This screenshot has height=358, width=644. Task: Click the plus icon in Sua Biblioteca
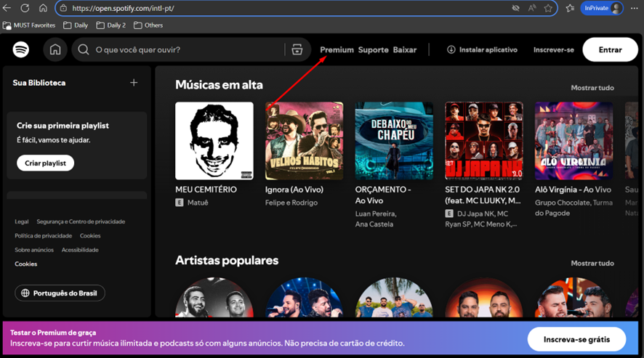point(134,83)
